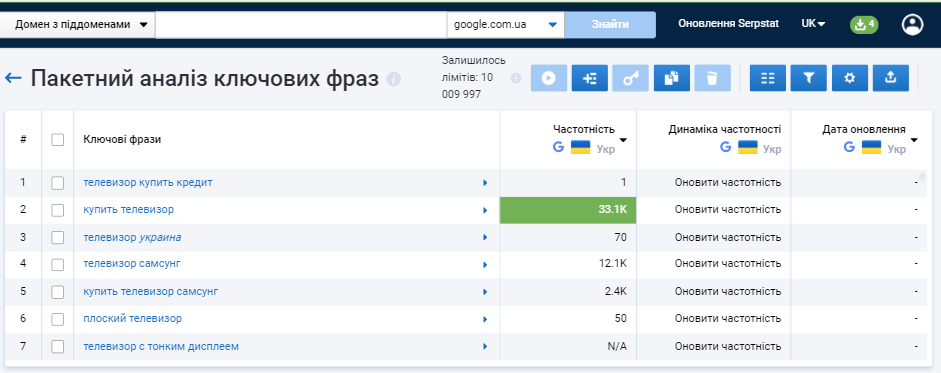Screen dimensions: 941x373
Task: Open the filter funnel icon
Action: click(808, 78)
